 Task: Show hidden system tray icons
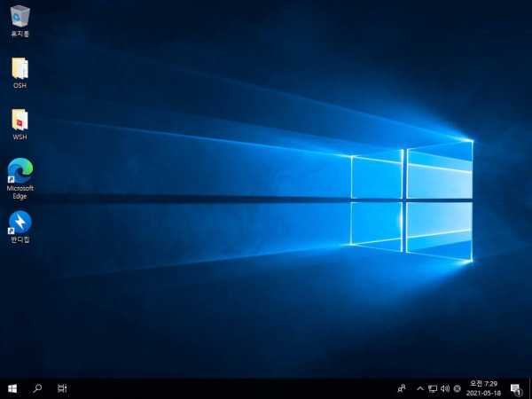click(420, 388)
